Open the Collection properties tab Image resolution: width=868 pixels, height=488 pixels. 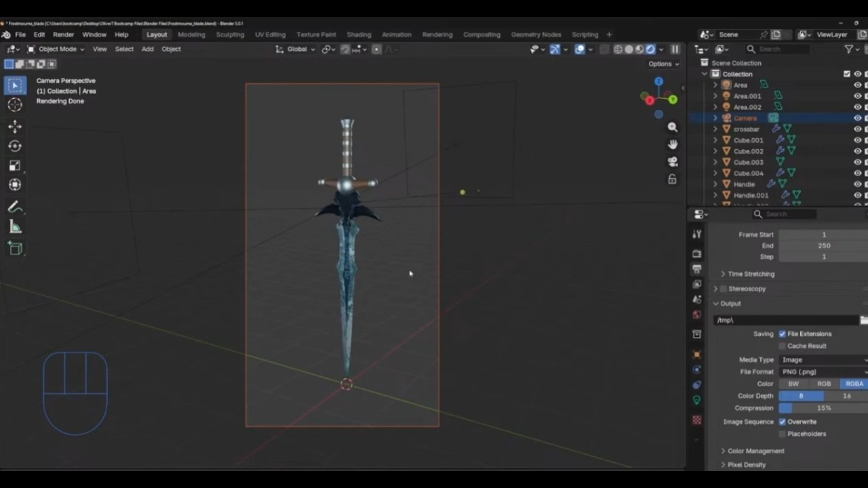coord(696,334)
